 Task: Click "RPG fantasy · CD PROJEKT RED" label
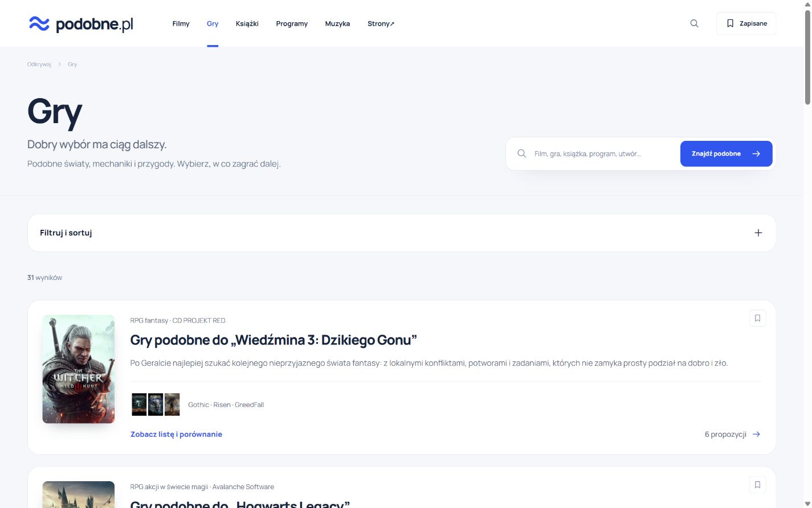(178, 320)
